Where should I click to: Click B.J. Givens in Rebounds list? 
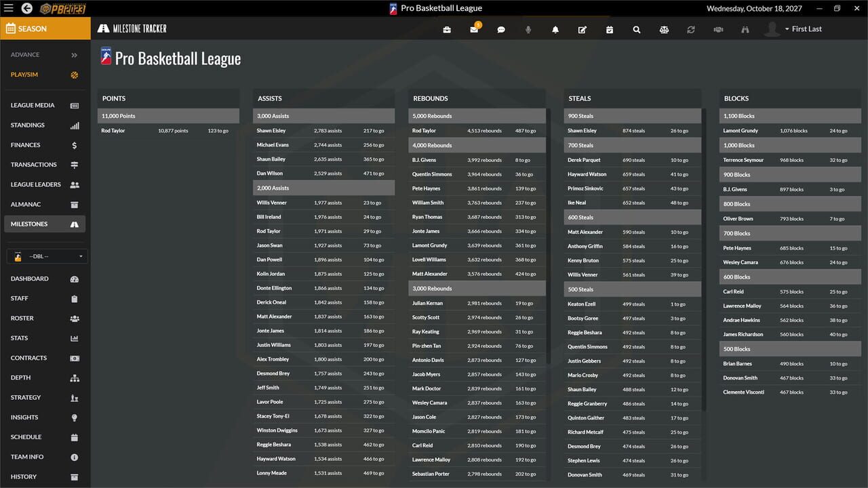point(424,160)
